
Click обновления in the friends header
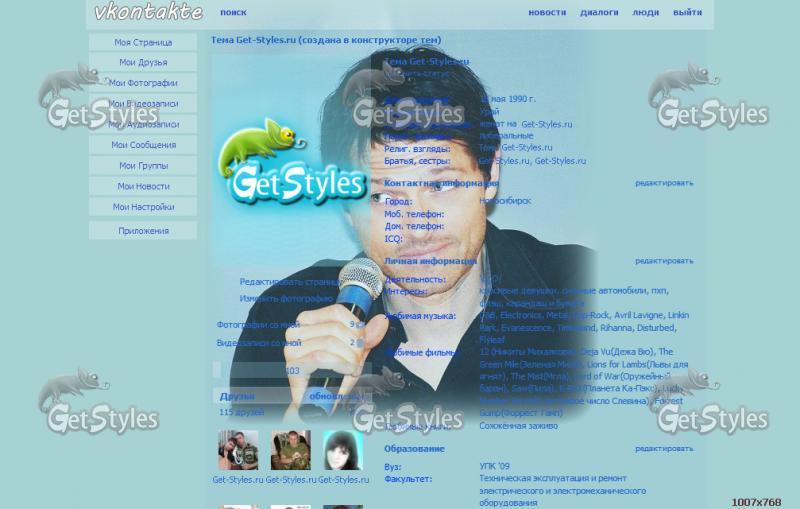tap(335, 396)
